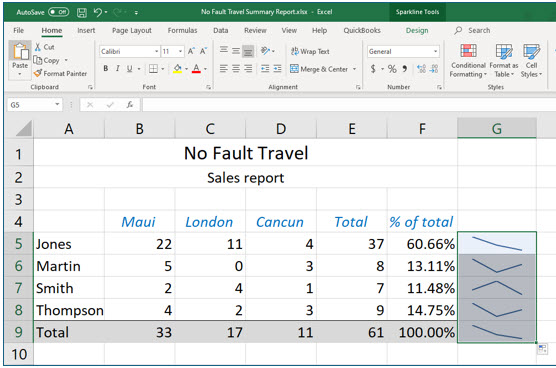
Task: Open the Calibri font name dropdown
Action: [156, 51]
